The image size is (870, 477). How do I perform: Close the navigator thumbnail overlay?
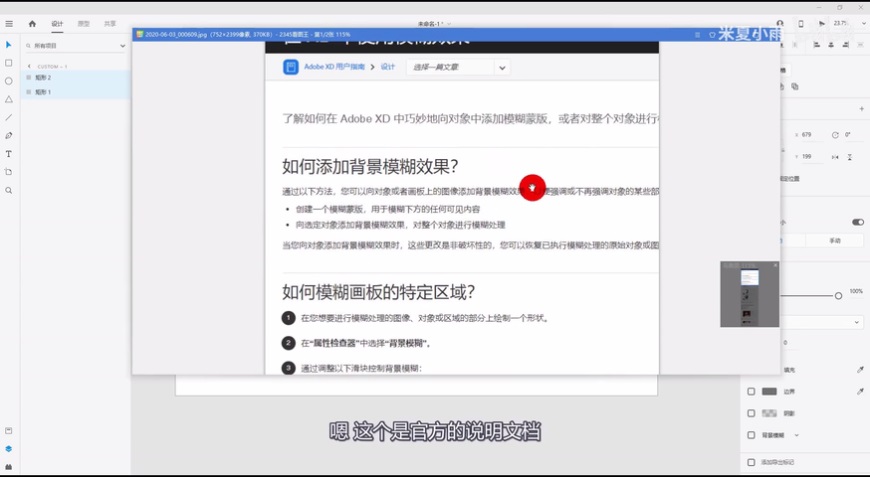775,265
